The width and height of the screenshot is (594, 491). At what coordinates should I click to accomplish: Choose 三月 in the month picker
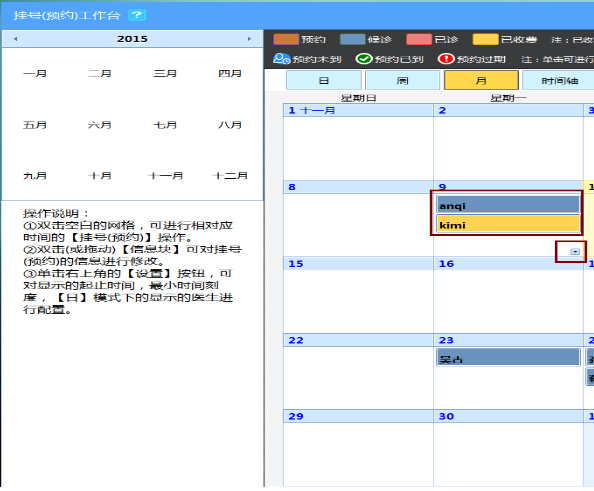pos(165,73)
